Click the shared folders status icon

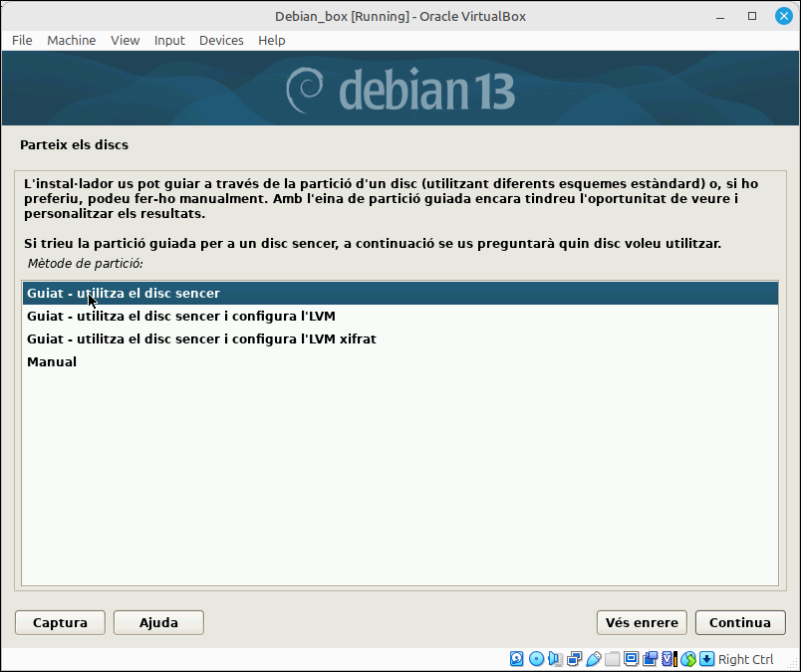(612, 659)
